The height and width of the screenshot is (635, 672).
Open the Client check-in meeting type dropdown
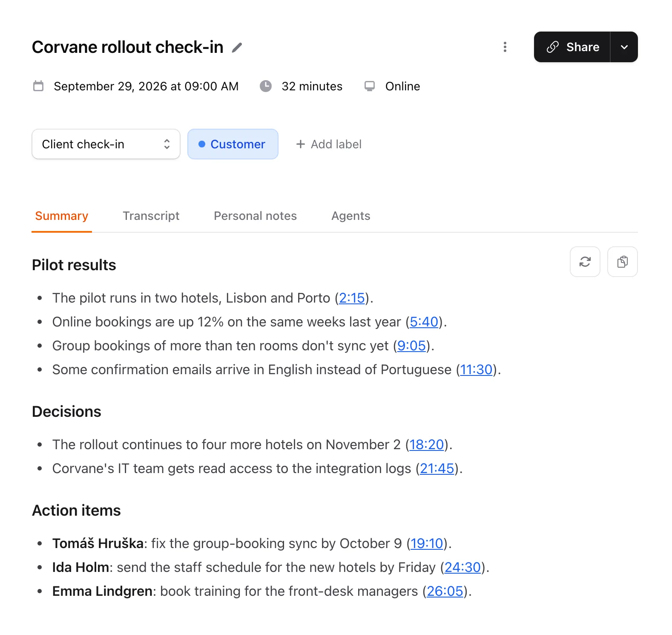(x=106, y=144)
